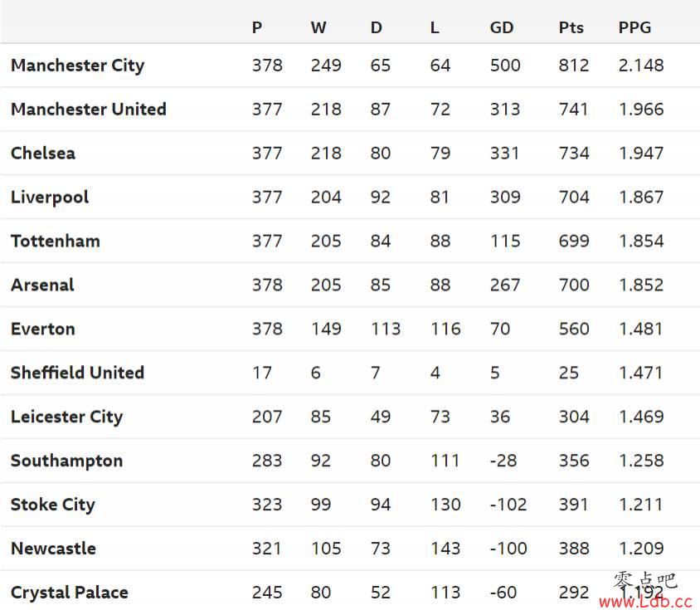Screen dimensions: 700x610
Task: Select the P column header
Action: pyautogui.click(x=257, y=27)
